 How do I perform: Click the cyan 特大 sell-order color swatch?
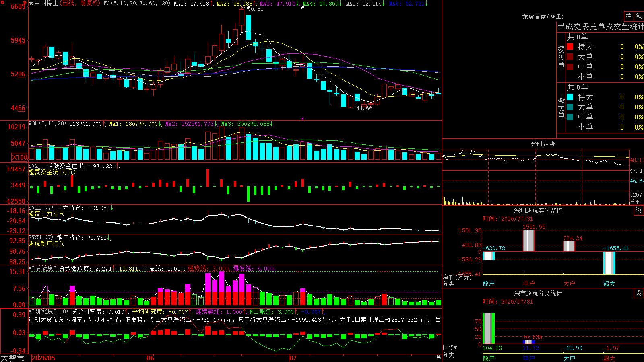click(x=570, y=97)
